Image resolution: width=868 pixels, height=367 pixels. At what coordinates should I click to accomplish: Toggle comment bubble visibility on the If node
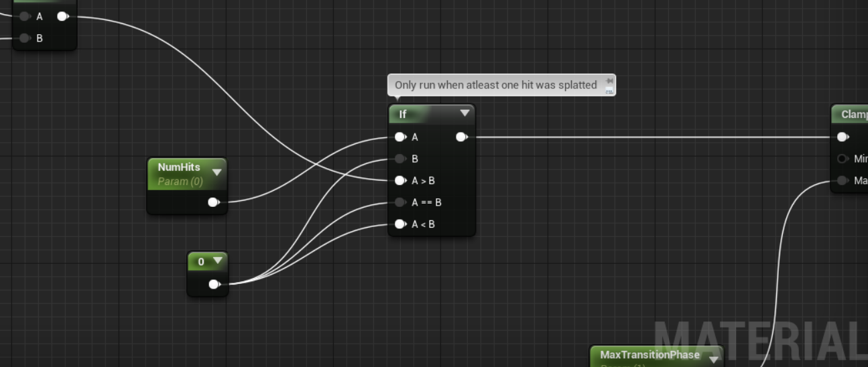(x=609, y=90)
